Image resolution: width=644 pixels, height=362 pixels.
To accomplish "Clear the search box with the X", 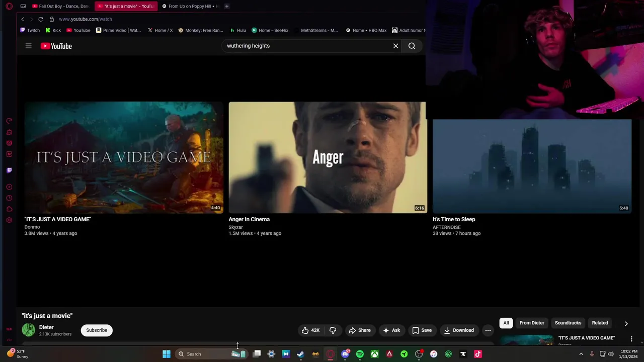I will click(395, 46).
